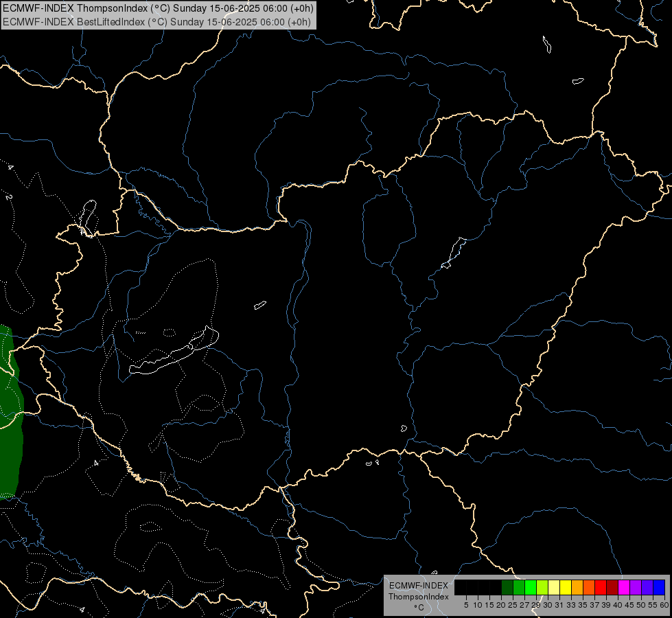Click the legend tick value 20

pyautogui.click(x=501, y=605)
